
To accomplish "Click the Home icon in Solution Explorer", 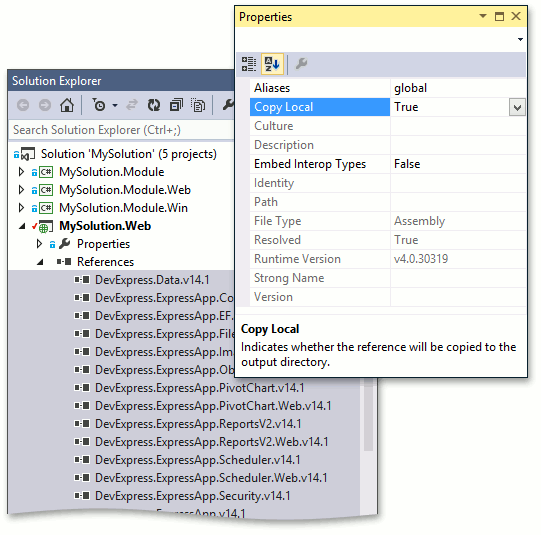I will pyautogui.click(x=67, y=105).
